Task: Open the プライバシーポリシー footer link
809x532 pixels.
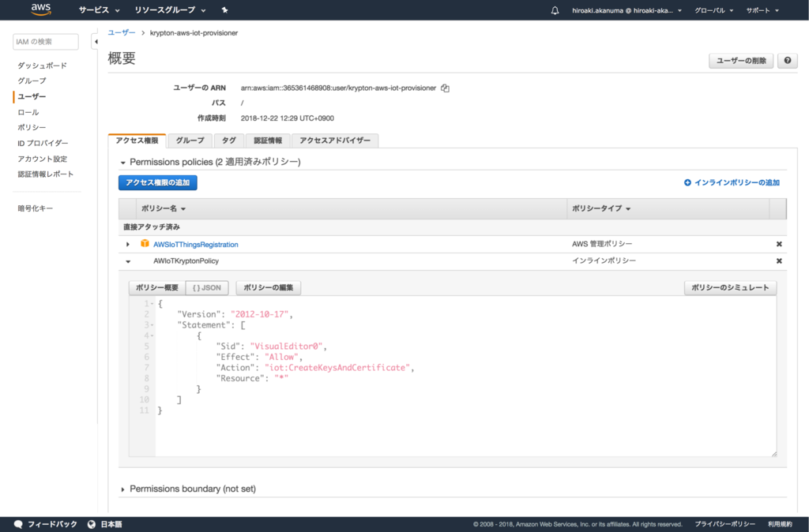Action: tap(724, 524)
